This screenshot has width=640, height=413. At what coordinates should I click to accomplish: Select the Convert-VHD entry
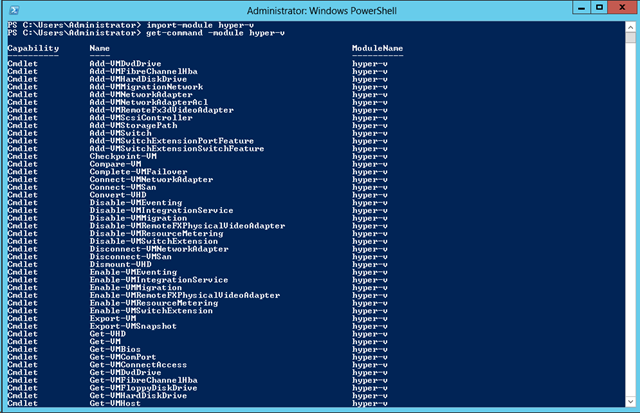118,195
